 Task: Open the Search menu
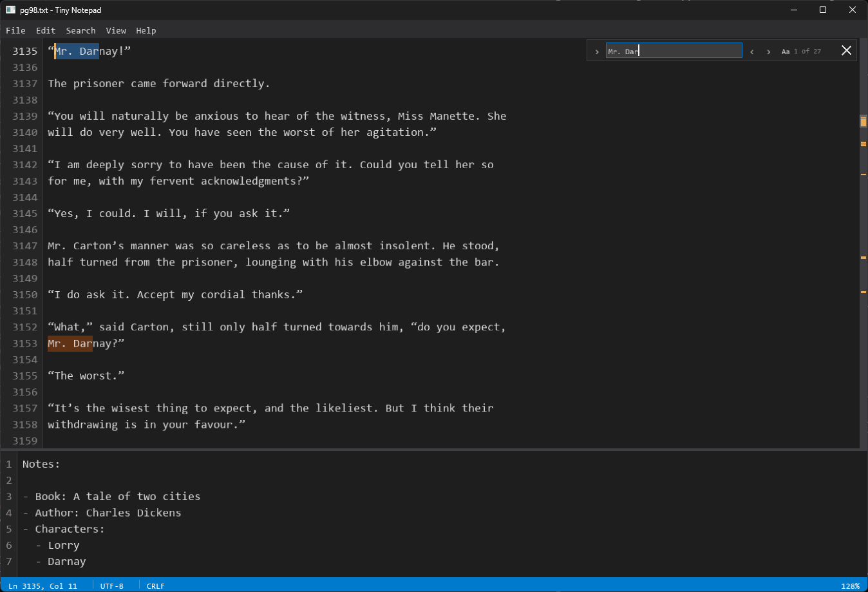pyautogui.click(x=80, y=30)
